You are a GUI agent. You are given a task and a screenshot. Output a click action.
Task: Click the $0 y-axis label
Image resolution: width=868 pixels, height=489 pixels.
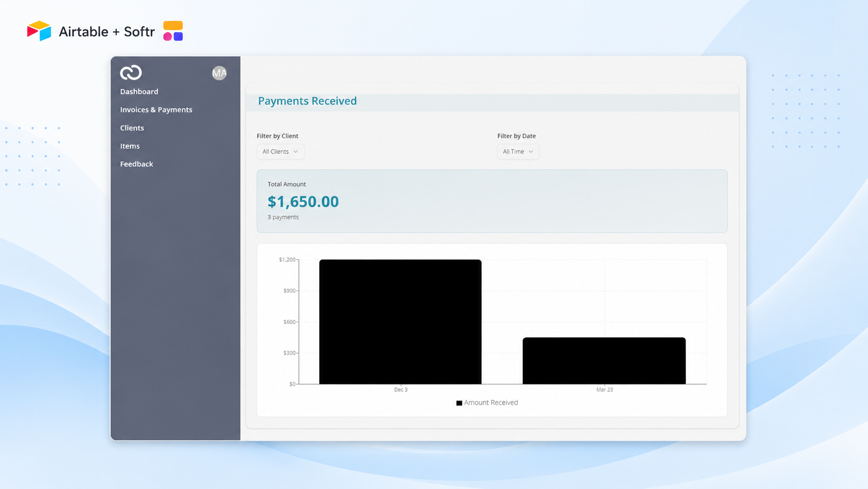pyautogui.click(x=292, y=385)
